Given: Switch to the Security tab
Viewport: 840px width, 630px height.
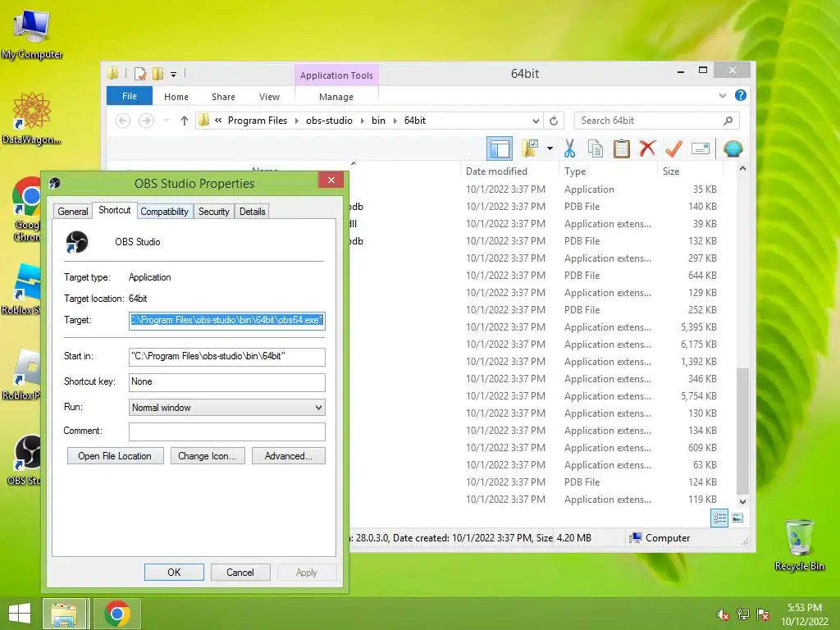Looking at the screenshot, I should pyautogui.click(x=214, y=212).
